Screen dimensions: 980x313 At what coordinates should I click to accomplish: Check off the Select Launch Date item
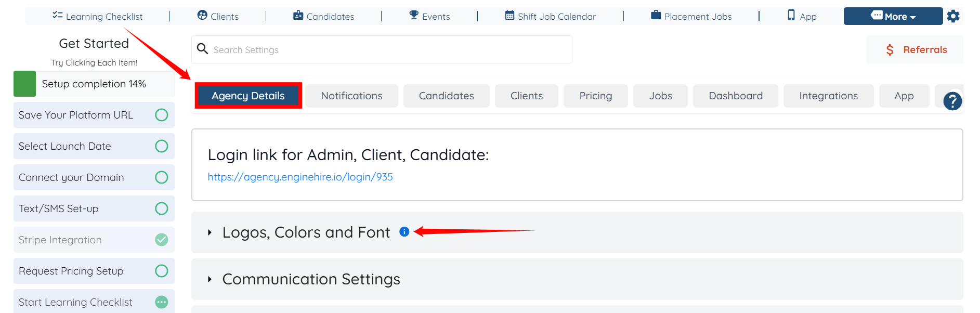click(162, 146)
